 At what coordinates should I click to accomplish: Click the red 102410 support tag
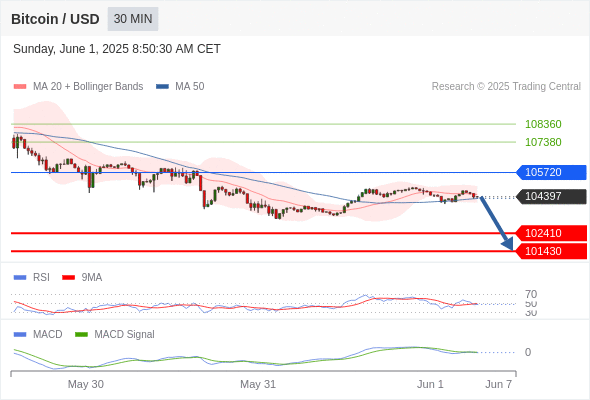tap(551, 233)
